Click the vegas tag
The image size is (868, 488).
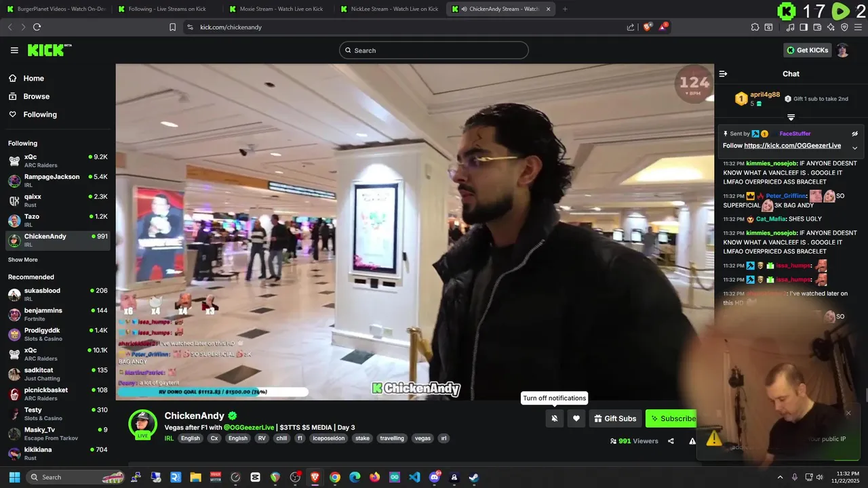point(422,439)
